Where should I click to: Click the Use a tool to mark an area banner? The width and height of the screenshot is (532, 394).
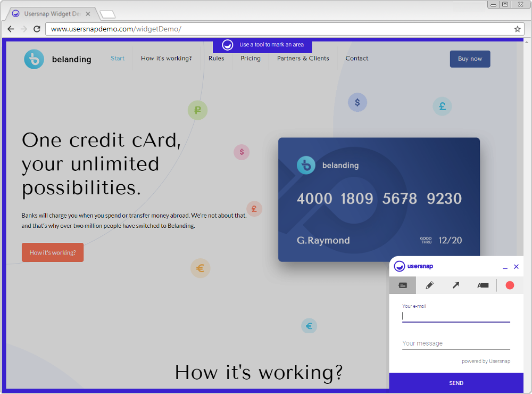click(262, 45)
